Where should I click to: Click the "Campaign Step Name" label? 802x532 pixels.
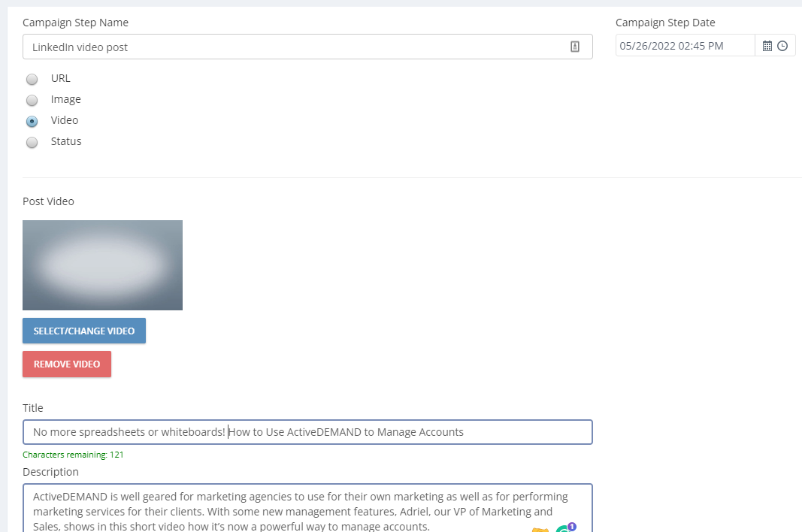[x=75, y=23]
